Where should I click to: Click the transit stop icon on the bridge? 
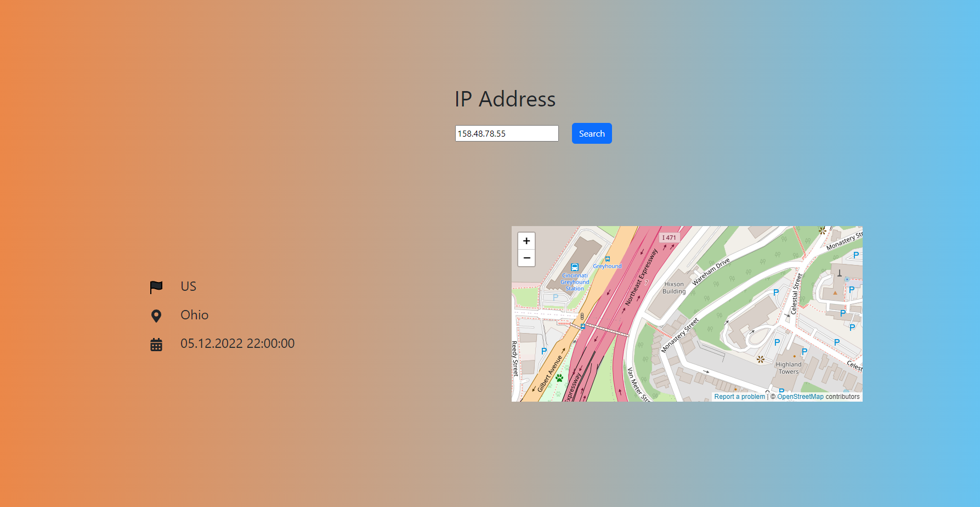click(584, 326)
